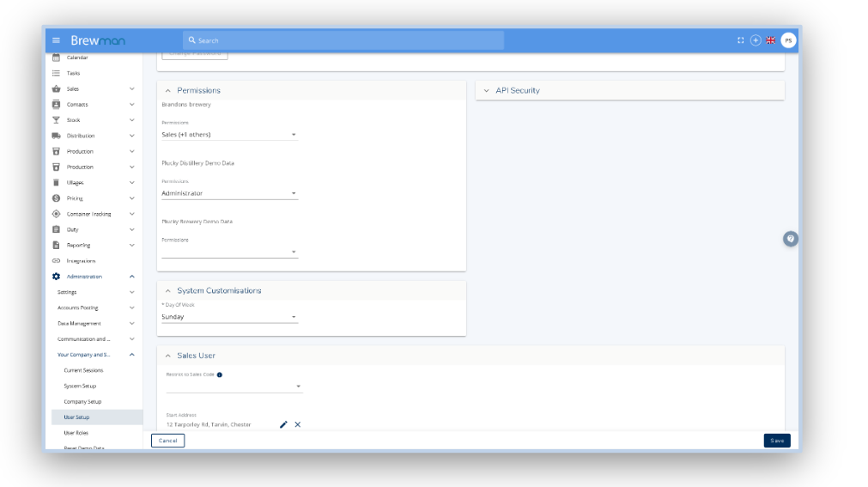Click the fullscreen icon in header
868x487 pixels.
[741, 40]
